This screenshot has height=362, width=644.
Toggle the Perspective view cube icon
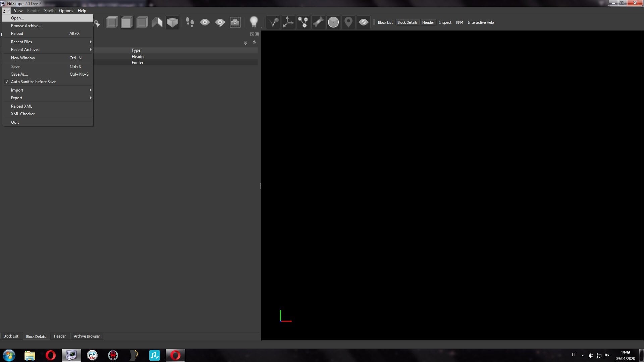click(x=172, y=22)
